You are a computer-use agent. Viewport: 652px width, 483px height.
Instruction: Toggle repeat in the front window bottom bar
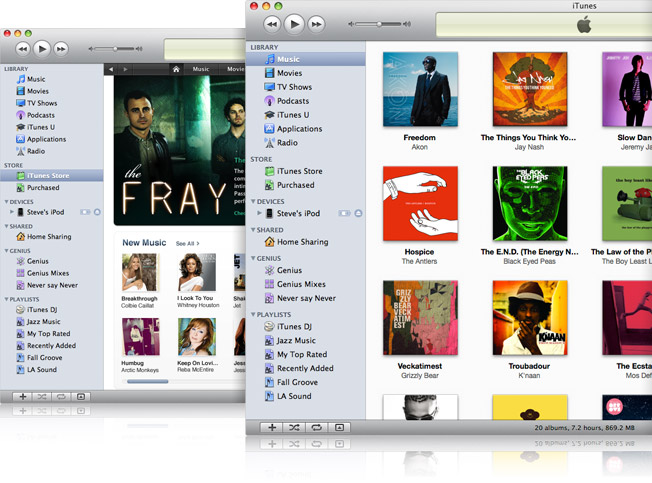(x=317, y=427)
